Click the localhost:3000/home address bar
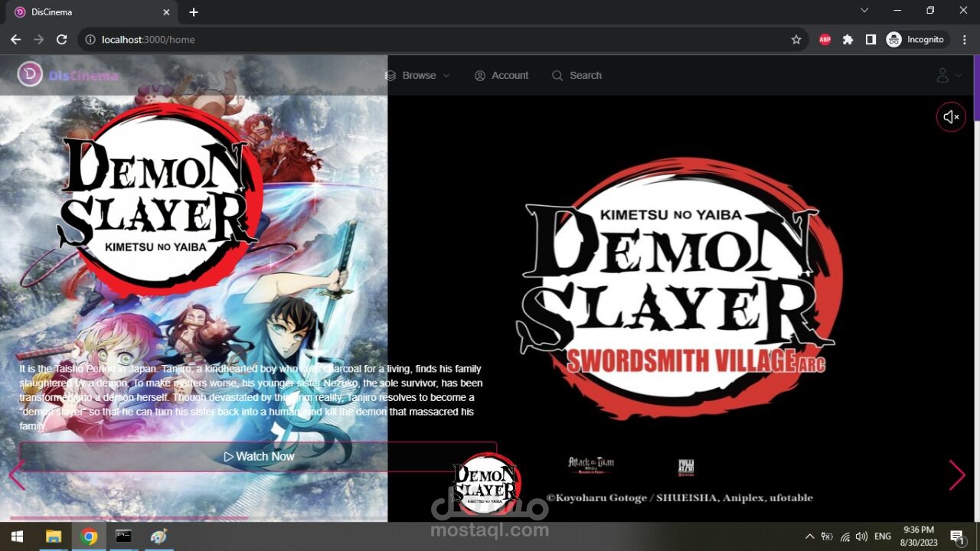 (x=444, y=39)
